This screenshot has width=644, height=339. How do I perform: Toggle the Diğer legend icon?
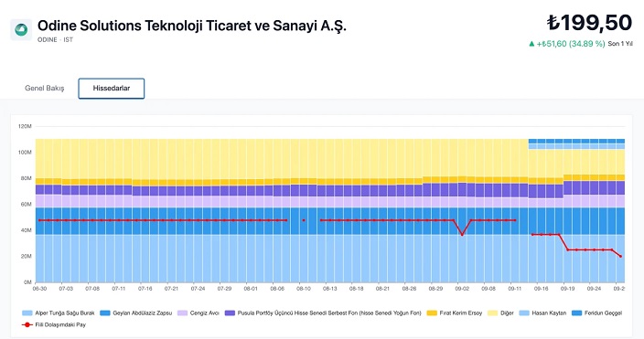coord(492,313)
